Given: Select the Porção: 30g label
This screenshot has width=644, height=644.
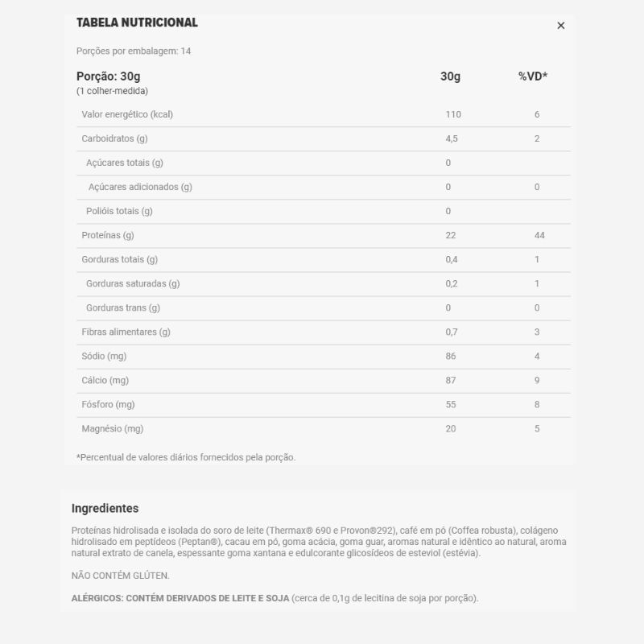Looking at the screenshot, I should (x=109, y=76).
